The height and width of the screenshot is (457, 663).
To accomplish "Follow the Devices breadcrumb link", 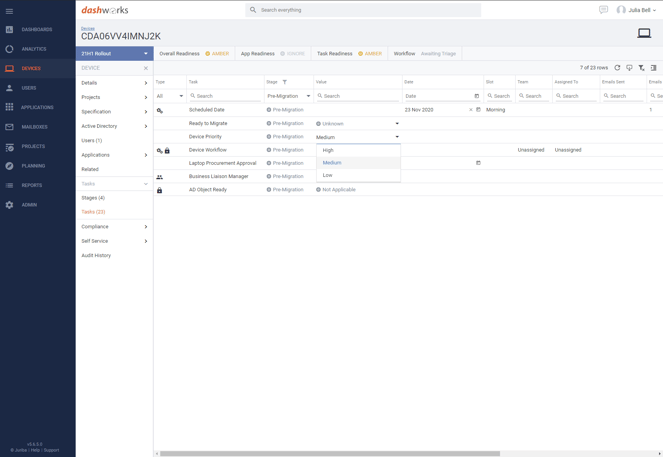I will click(88, 28).
